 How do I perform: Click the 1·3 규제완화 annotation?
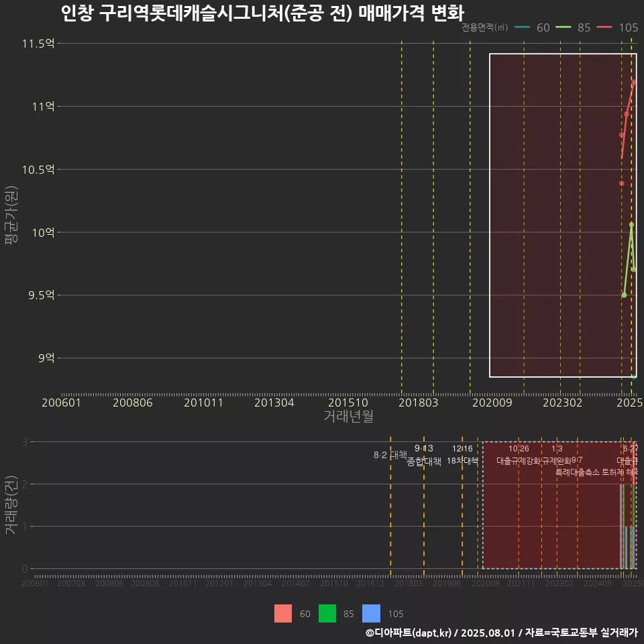(x=557, y=455)
